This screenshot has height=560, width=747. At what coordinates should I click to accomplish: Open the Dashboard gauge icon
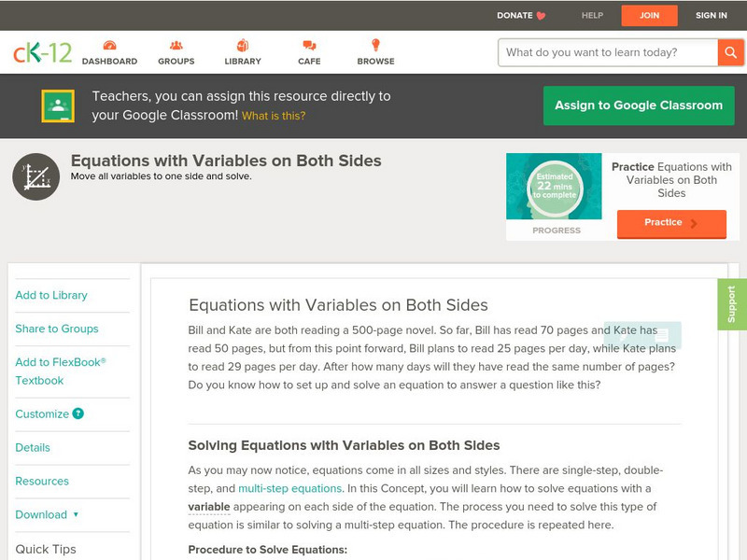pos(109,46)
